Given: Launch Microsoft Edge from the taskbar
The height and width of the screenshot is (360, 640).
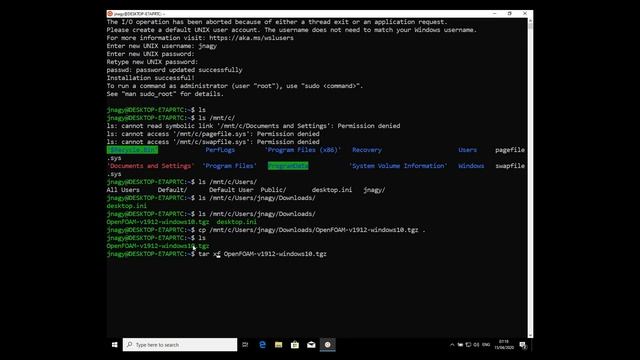Looking at the screenshot, I should click(262, 345).
